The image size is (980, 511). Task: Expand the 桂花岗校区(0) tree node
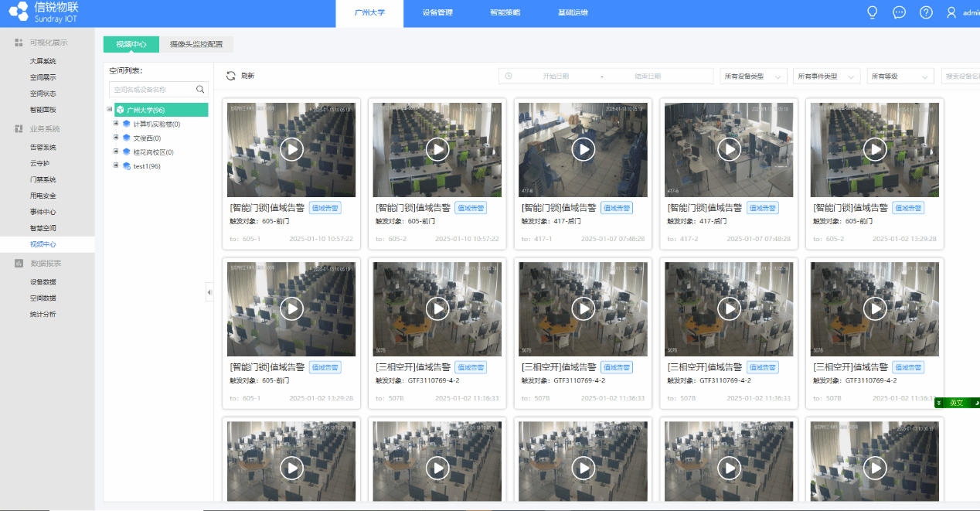pos(116,152)
